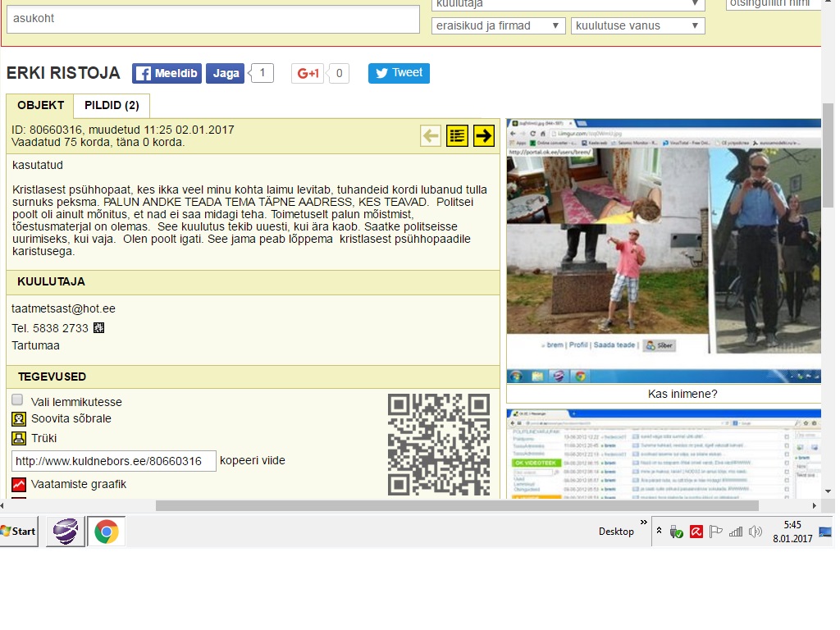Click the kopeeri viide link

point(253,461)
